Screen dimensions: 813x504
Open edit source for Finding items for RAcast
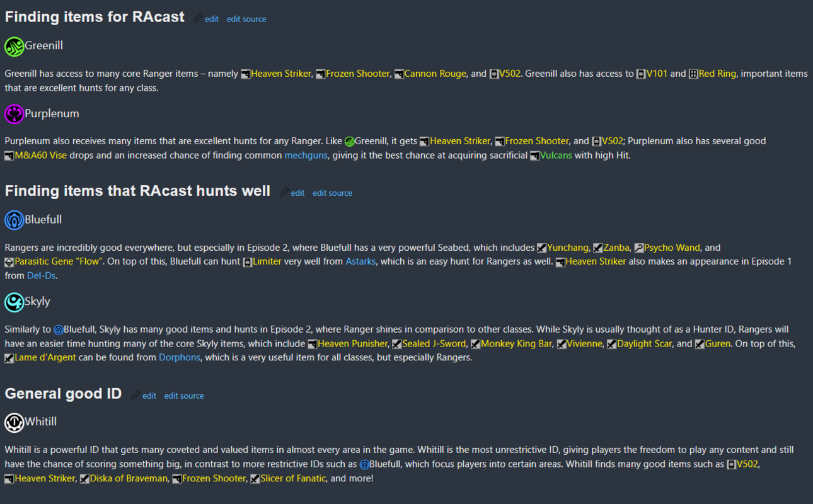tap(246, 19)
